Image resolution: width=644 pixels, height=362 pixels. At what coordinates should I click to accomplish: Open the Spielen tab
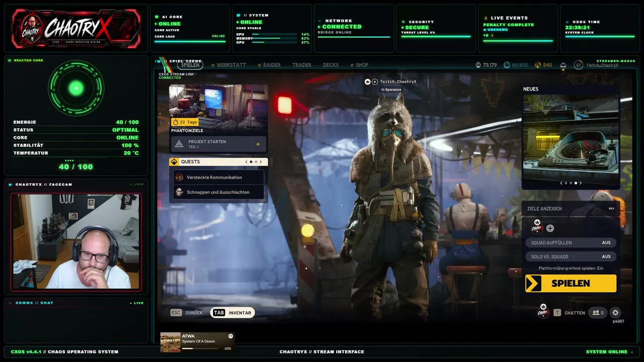(190, 65)
